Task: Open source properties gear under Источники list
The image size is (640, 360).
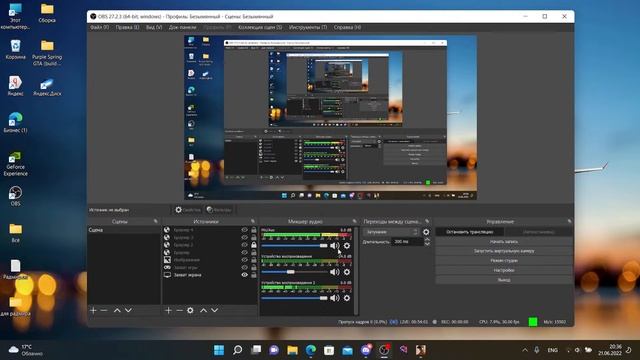Action: point(190,311)
